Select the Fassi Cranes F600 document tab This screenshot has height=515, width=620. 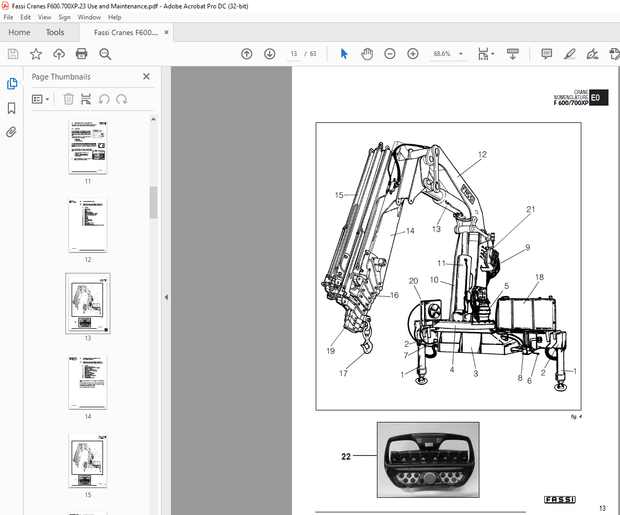126,32
